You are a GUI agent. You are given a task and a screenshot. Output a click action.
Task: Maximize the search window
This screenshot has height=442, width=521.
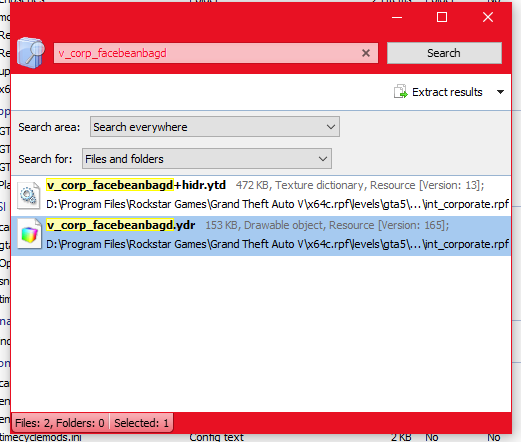(x=442, y=17)
